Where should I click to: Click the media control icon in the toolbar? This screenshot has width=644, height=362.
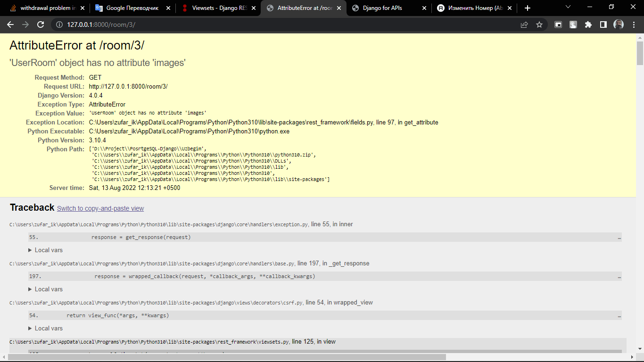pos(558,25)
